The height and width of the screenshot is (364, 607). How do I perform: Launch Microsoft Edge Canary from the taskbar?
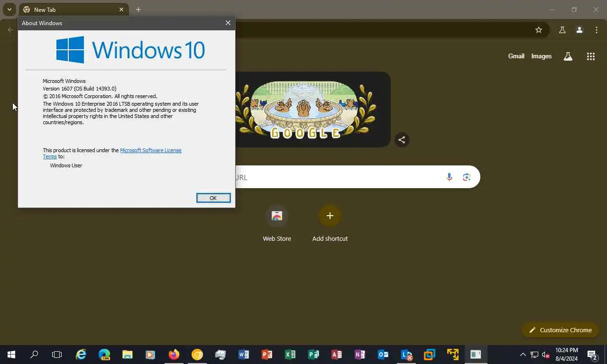click(x=104, y=355)
